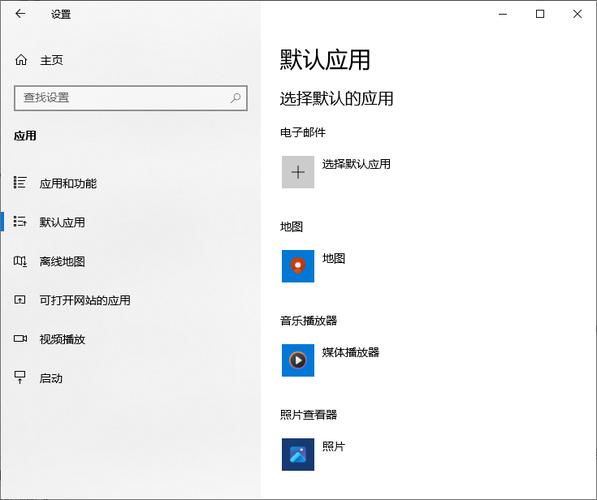The image size is (597, 500).
Task: Go back with the arrow icon
Action: [x=20, y=14]
